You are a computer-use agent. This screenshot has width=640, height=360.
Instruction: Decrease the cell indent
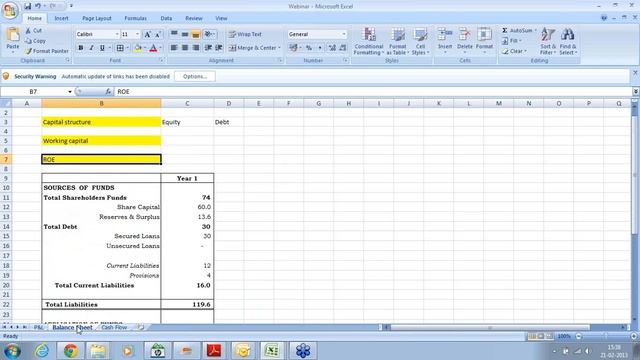[x=208, y=48]
